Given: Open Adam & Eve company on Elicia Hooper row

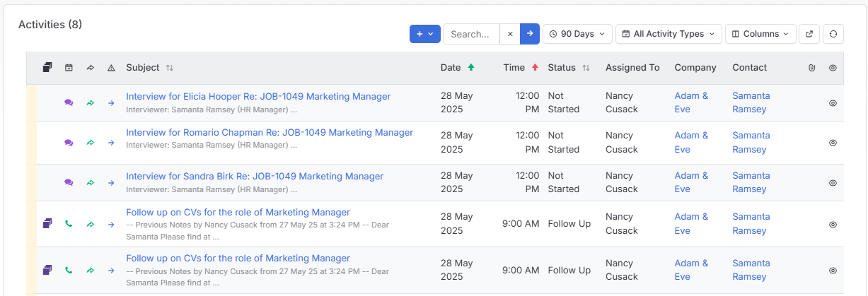Looking at the screenshot, I should 691,102.
